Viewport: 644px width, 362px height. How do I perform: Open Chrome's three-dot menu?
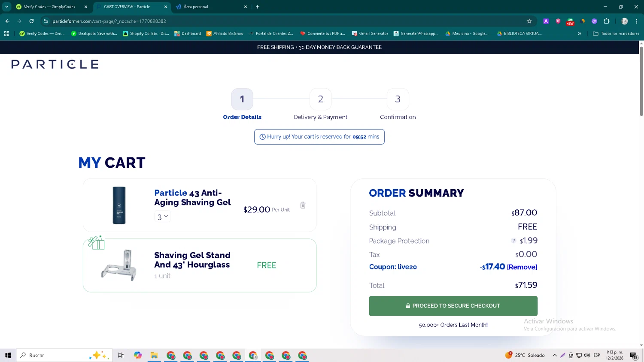(637, 21)
